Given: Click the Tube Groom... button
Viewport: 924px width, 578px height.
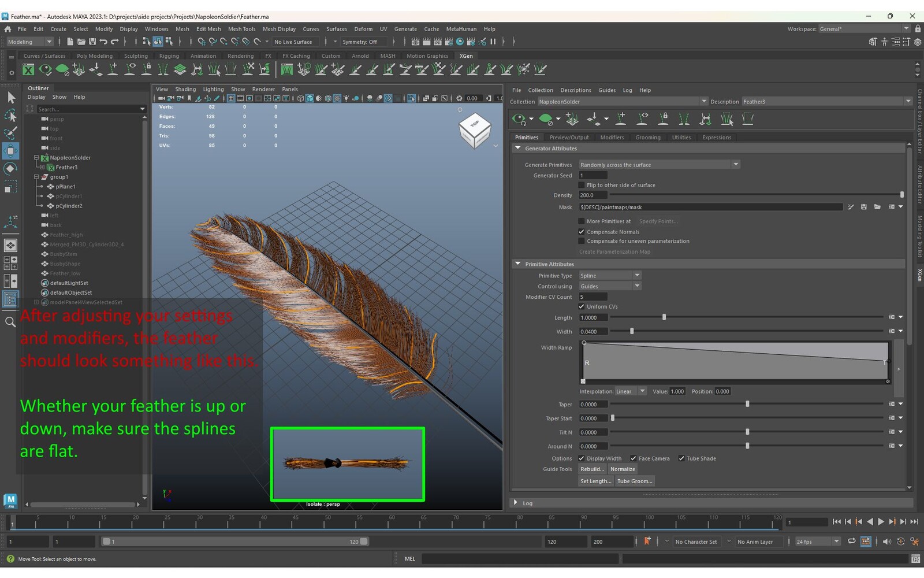Looking at the screenshot, I should (634, 481).
